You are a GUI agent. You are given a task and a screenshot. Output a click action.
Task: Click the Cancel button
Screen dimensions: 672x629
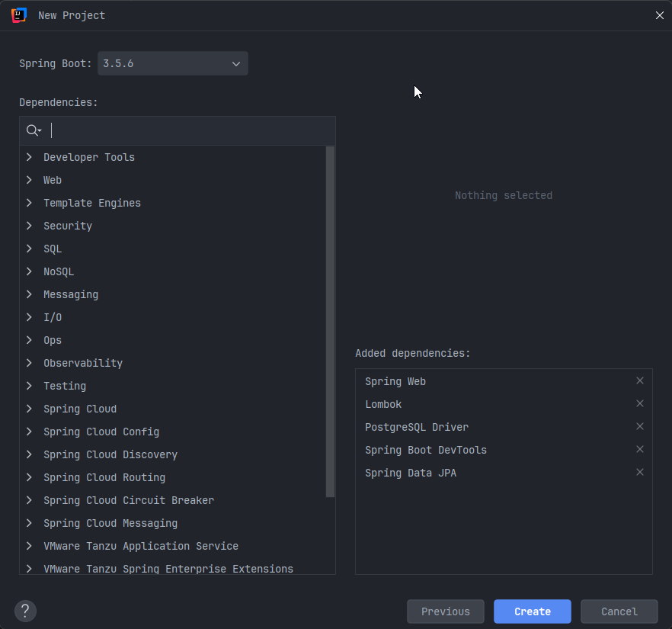619,611
